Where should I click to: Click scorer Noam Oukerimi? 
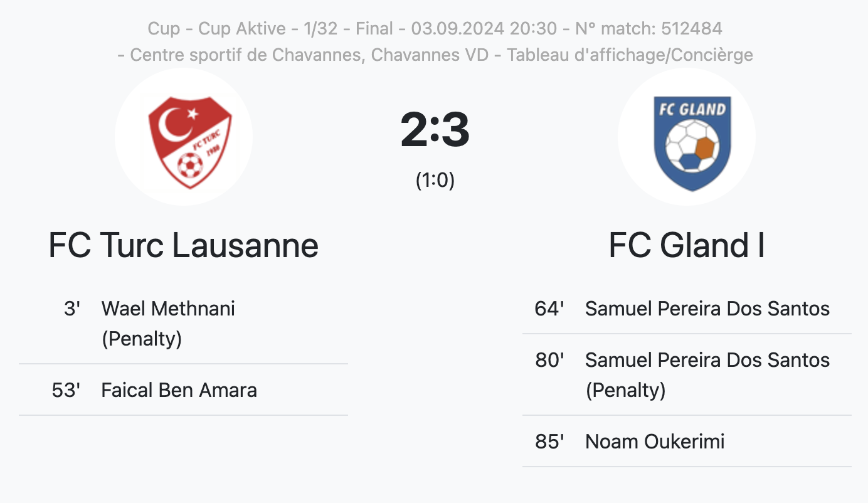(655, 442)
